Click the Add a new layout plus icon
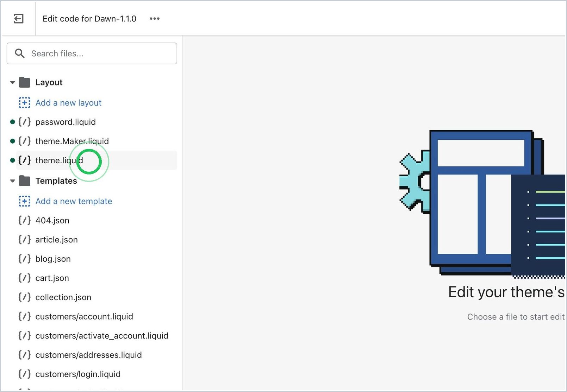Viewport: 567px width, 392px height. pos(24,103)
